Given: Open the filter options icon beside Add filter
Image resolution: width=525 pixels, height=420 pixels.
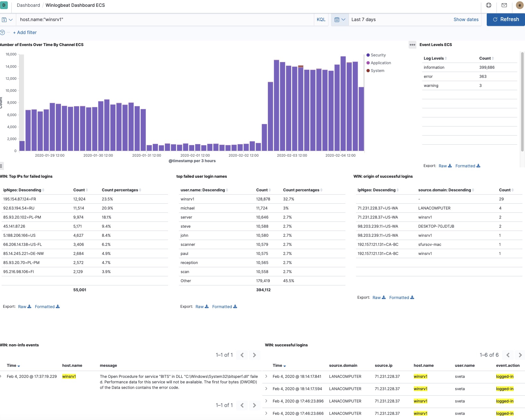Looking at the screenshot, I should [x=3, y=32].
